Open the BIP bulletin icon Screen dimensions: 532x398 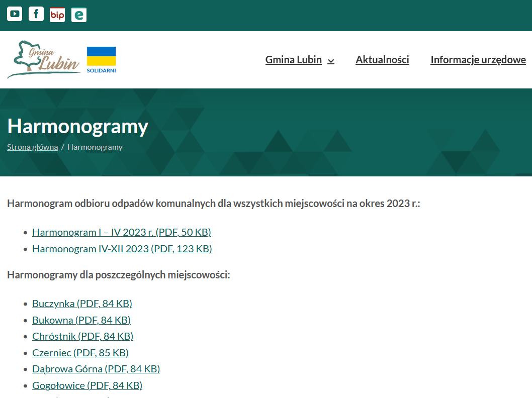coord(57,15)
